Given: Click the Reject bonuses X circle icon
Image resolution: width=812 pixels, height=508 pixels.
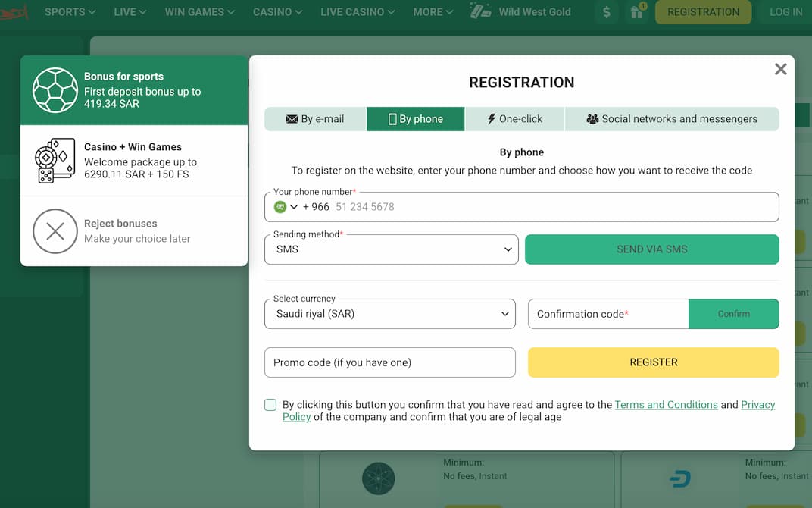Looking at the screenshot, I should 55,231.
